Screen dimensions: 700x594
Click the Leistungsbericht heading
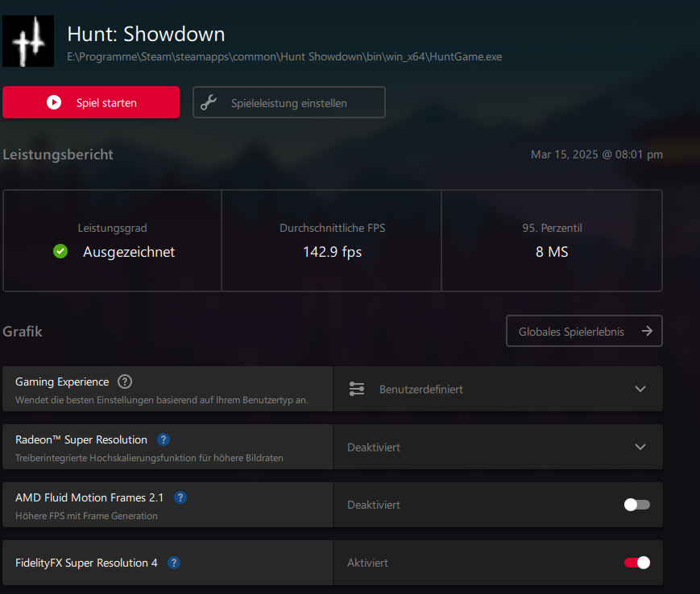coord(58,155)
